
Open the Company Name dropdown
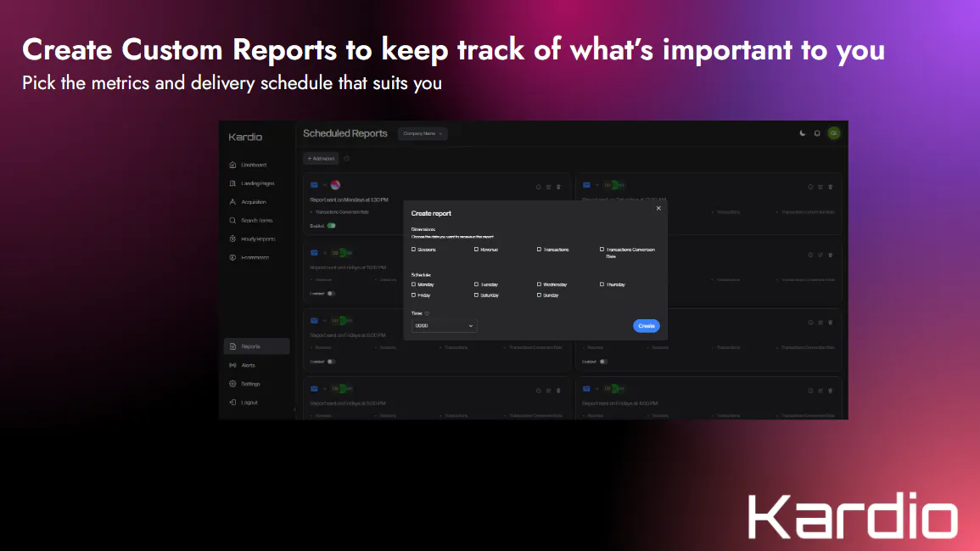[423, 133]
